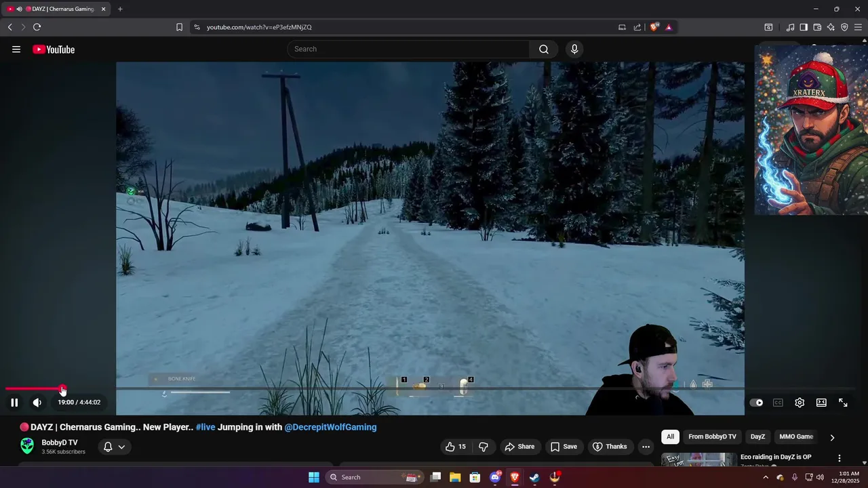This screenshot has height=488, width=868.
Task: Install app / cast icon in address bar
Action: pos(622,27)
